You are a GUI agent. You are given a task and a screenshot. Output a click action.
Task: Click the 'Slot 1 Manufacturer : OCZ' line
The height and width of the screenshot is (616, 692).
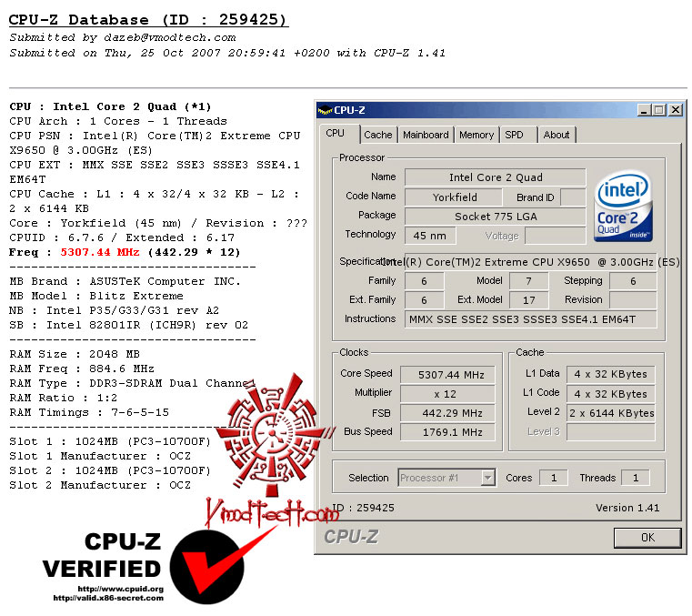click(100, 456)
